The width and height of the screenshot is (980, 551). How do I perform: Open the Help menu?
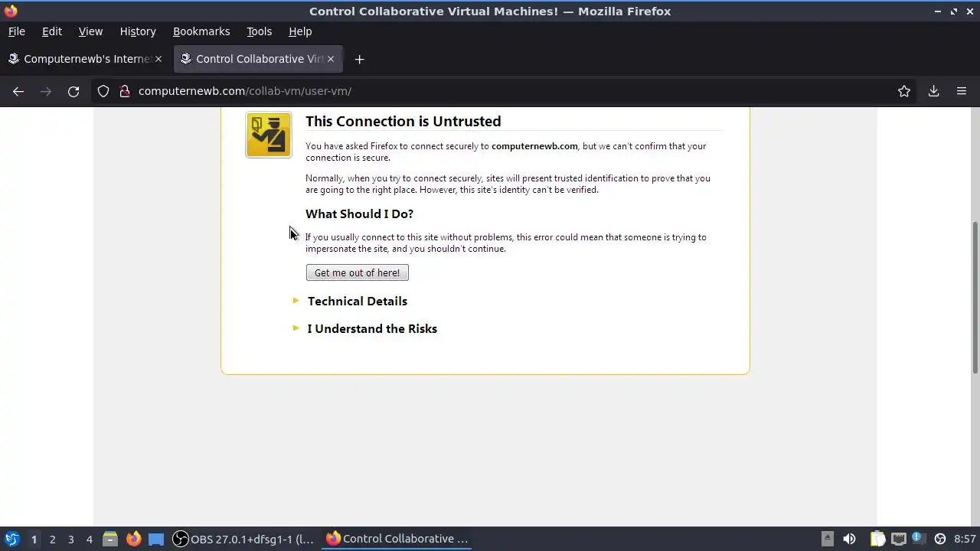point(300,31)
